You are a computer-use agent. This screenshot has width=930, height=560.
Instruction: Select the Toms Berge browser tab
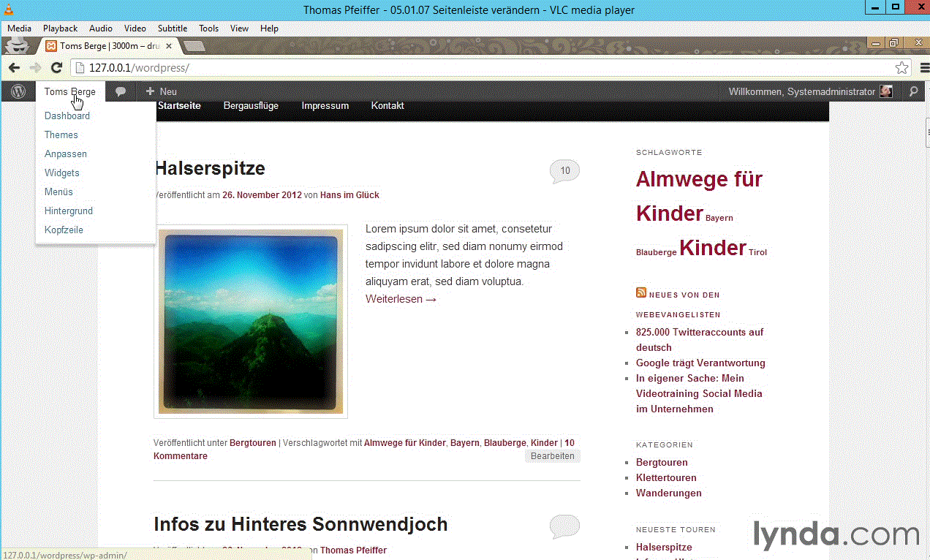coord(108,46)
